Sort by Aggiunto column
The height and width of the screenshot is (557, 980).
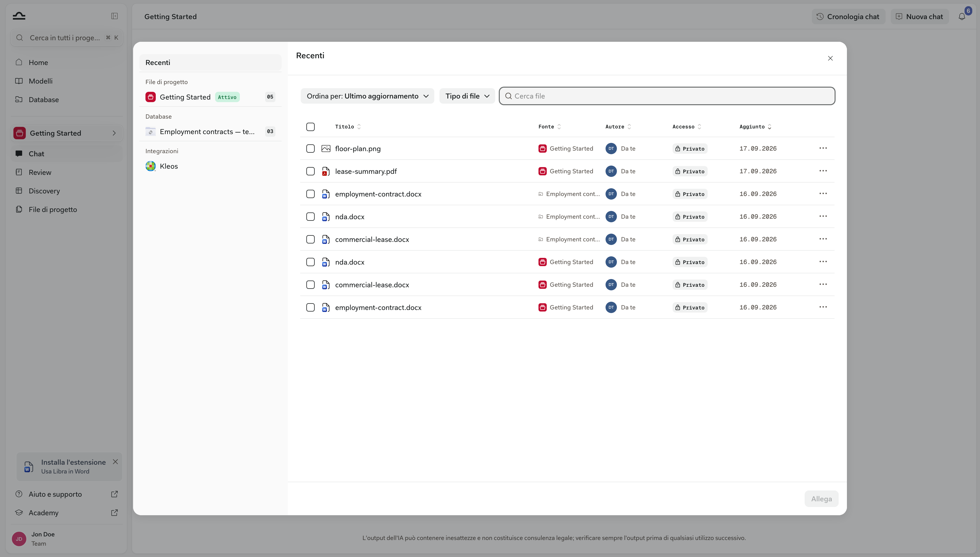click(x=755, y=127)
